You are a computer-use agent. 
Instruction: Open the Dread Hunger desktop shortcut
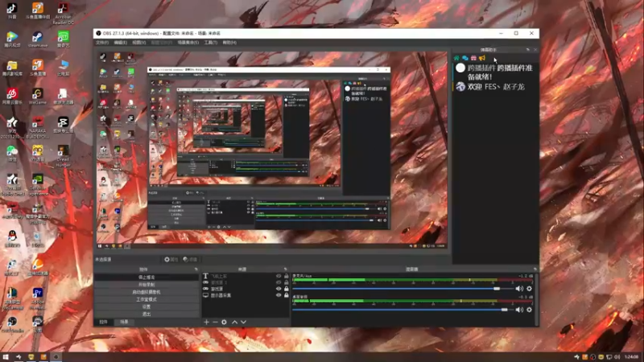coord(63,156)
